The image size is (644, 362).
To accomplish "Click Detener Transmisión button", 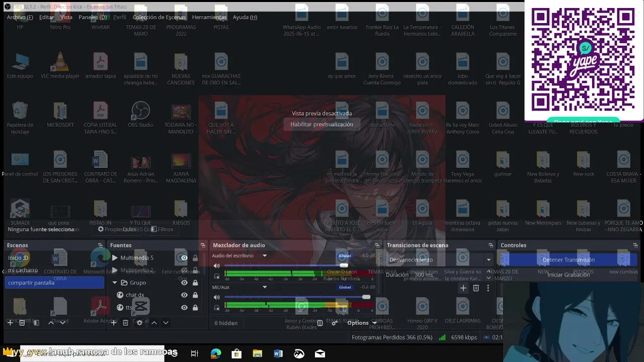I will pos(569,260).
